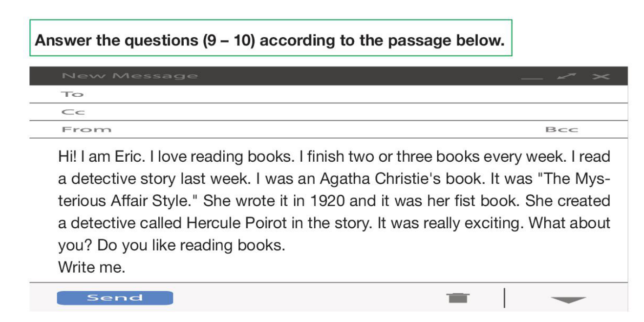Show the Bcc field
The width and height of the screenshot is (644, 322).
561,129
